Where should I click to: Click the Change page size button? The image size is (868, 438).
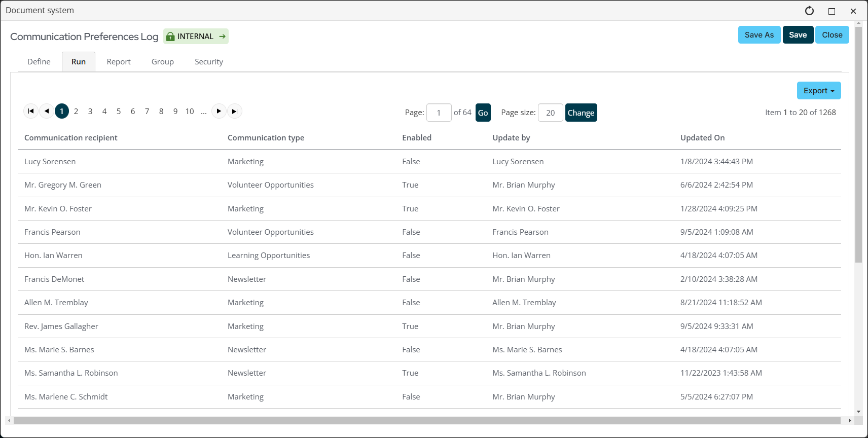[x=581, y=113]
